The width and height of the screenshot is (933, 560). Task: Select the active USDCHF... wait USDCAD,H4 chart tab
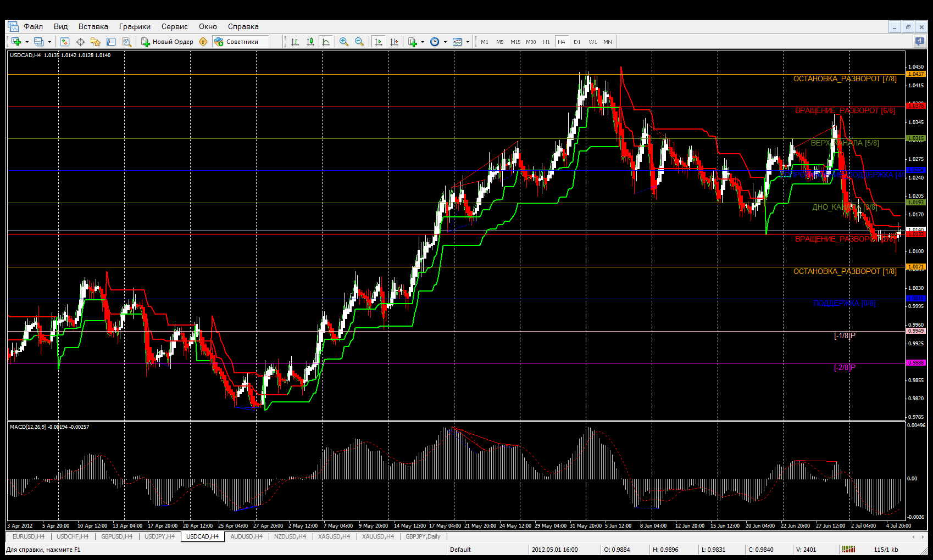click(x=203, y=536)
